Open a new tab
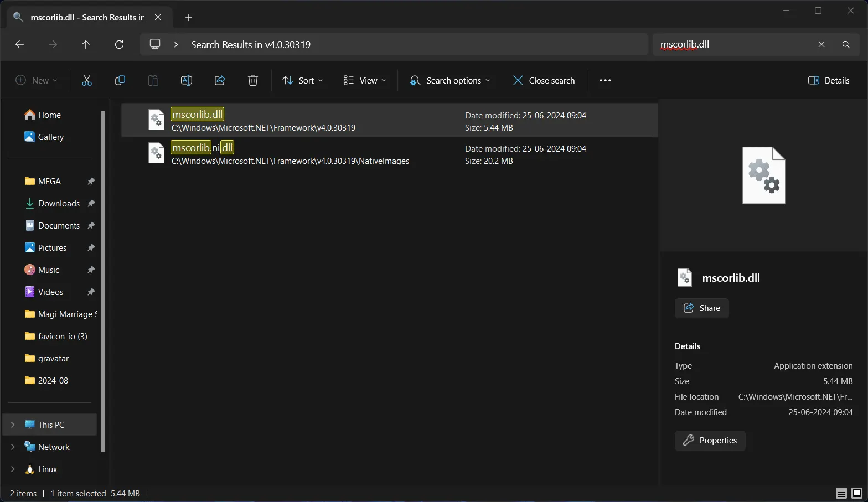868x502 pixels. (189, 18)
